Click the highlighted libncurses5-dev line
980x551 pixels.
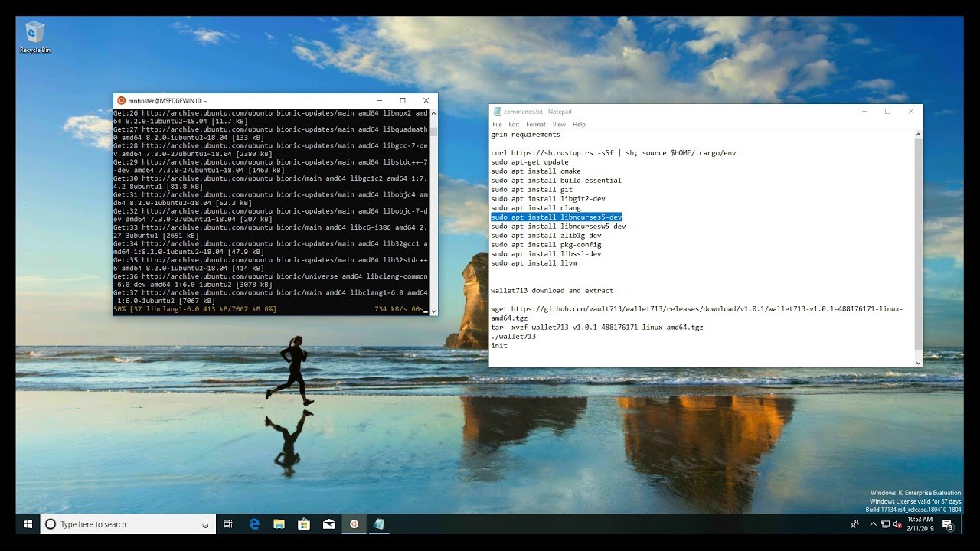pyautogui.click(x=557, y=217)
